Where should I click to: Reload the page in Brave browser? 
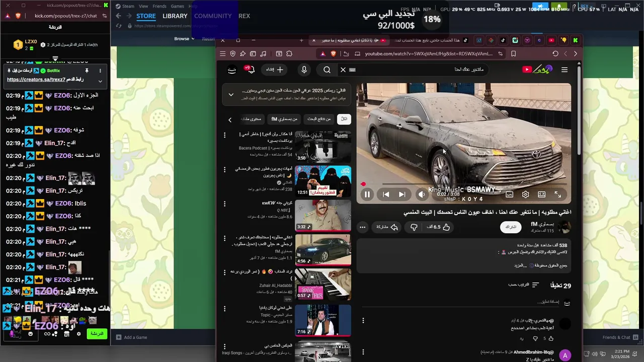tap(555, 54)
